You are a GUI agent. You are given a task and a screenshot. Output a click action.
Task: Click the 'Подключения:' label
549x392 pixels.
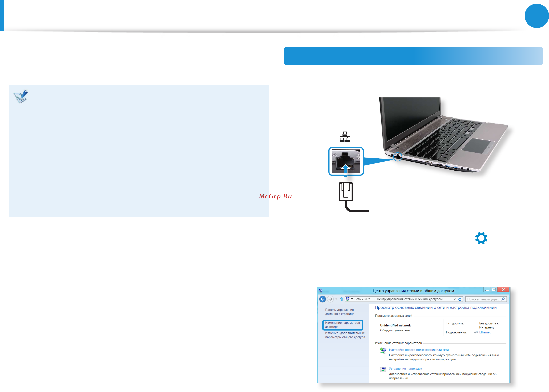tap(456, 332)
